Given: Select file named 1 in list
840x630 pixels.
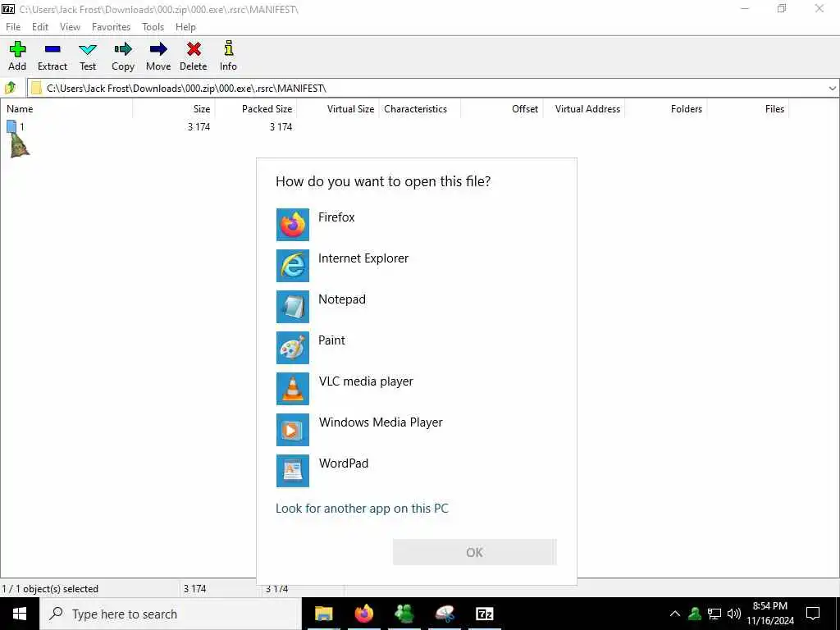Looking at the screenshot, I should coord(16,127).
